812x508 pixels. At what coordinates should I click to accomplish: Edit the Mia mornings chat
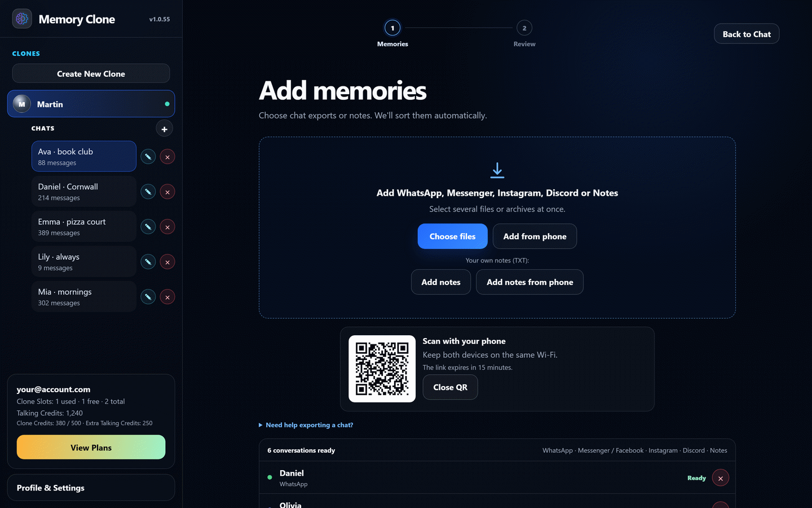coord(148,296)
